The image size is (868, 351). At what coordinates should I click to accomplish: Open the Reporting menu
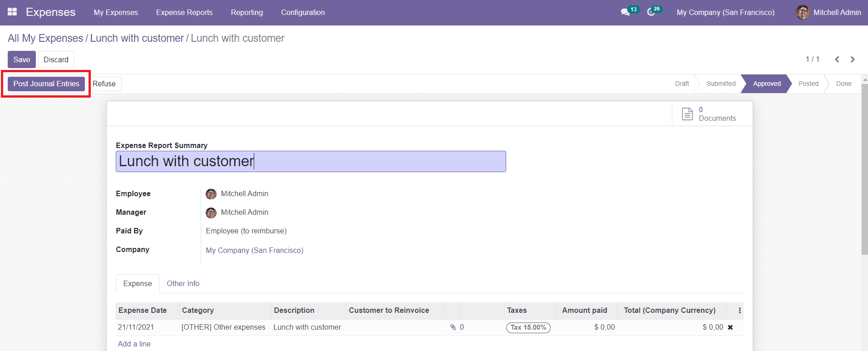coord(247,12)
